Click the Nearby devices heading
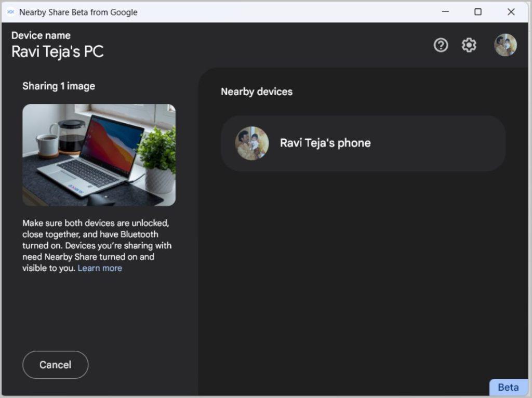The image size is (532, 398). coord(257,91)
